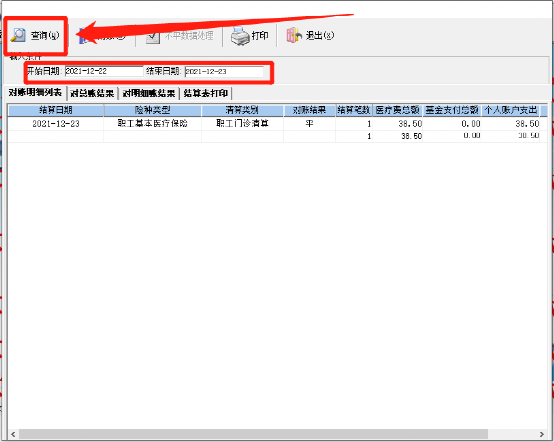The width and height of the screenshot is (554, 442).
Task: Click the 开始日期 input field
Action: tap(104, 71)
